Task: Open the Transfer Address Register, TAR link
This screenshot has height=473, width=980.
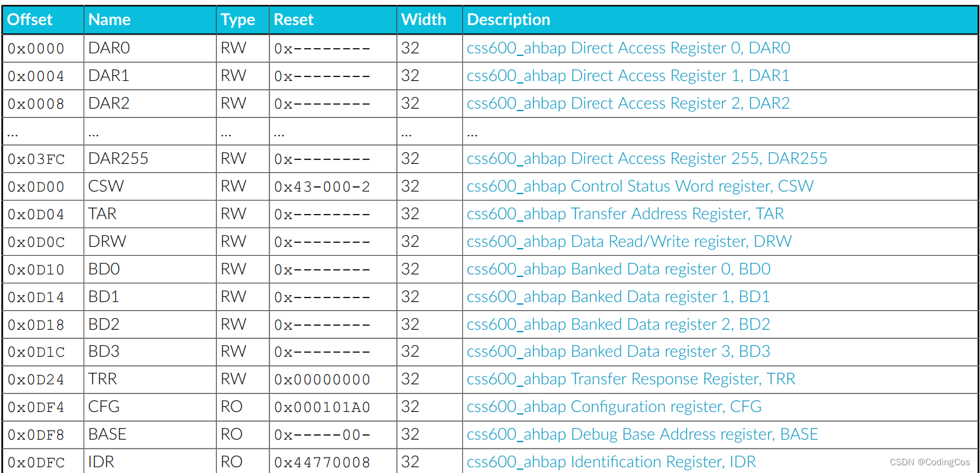Action: pos(626,214)
